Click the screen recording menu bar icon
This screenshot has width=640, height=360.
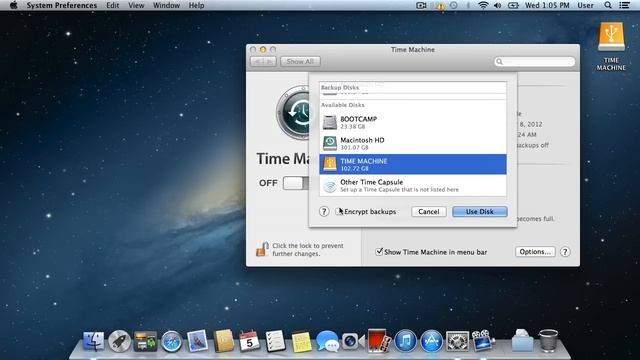(x=421, y=5)
